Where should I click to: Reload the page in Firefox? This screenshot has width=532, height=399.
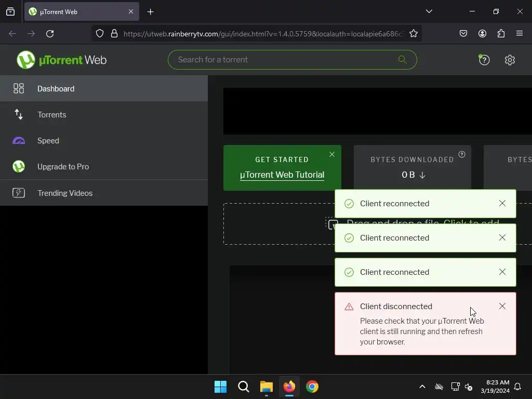(50, 34)
